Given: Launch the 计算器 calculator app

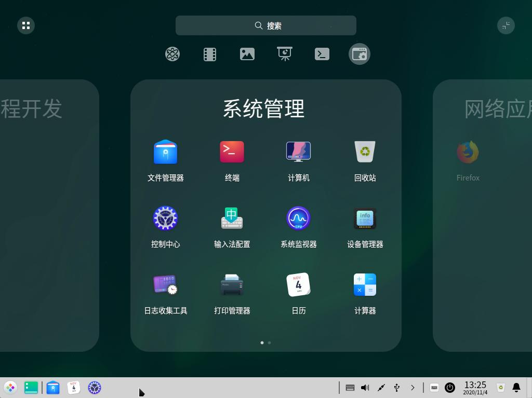Looking at the screenshot, I should click(x=365, y=285).
